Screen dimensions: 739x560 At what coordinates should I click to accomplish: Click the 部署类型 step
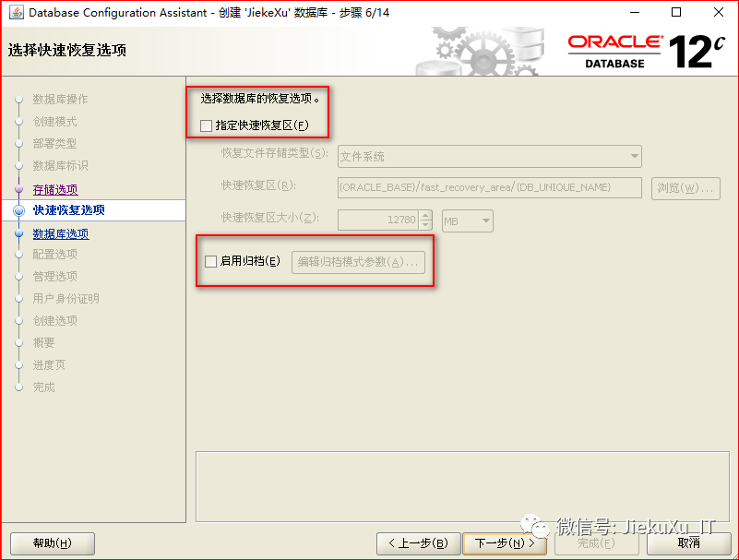(x=54, y=144)
